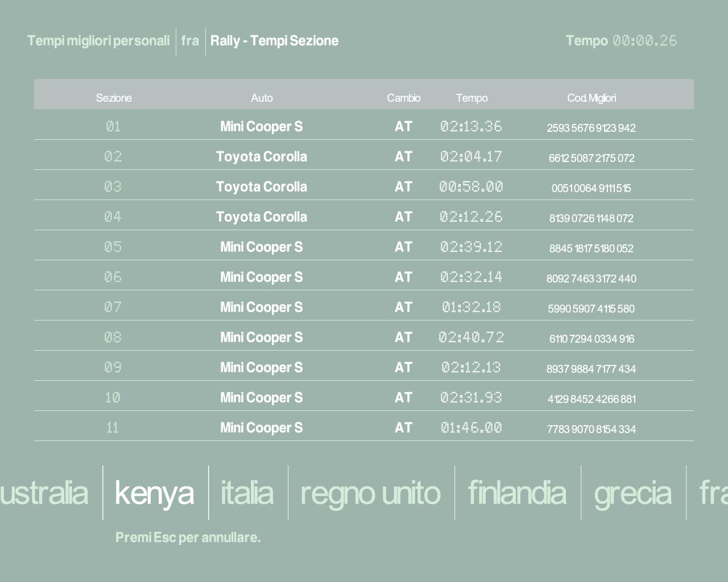Select section 03 time 00:58.00
The height and width of the screenshot is (582, 728).
coord(471,186)
